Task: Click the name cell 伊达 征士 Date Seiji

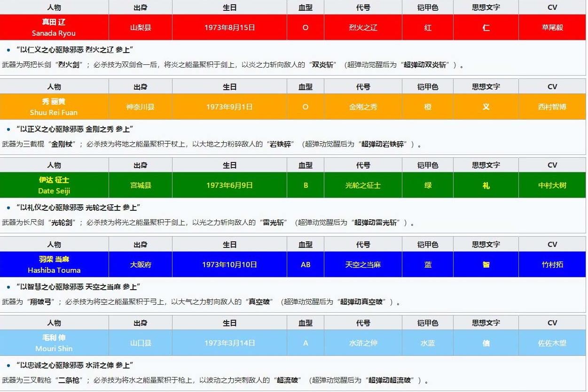Action: point(54,185)
